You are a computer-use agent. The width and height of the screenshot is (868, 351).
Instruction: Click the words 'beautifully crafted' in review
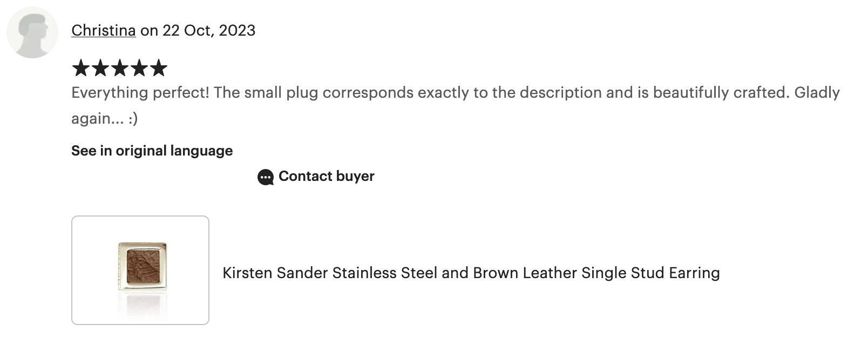point(721,92)
